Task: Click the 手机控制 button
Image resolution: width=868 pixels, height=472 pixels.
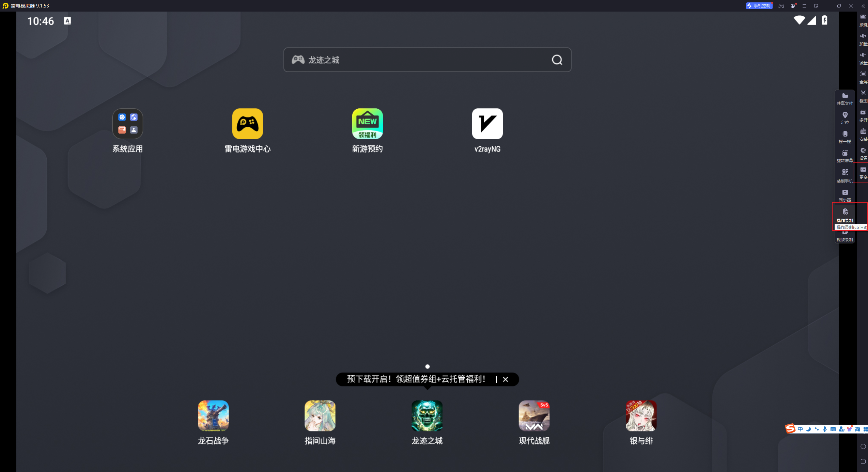Action: (759, 6)
